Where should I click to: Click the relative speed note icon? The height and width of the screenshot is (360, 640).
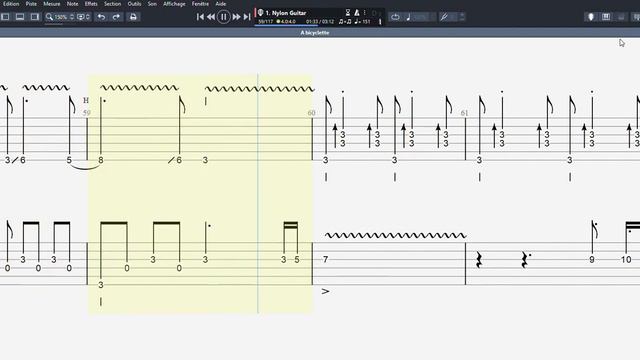click(x=409, y=17)
